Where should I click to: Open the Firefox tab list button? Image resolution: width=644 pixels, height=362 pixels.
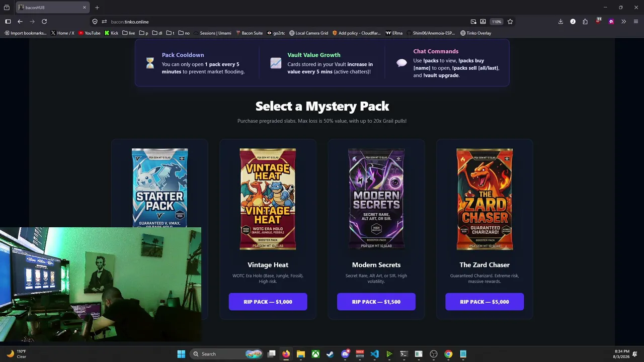pyautogui.click(x=7, y=8)
